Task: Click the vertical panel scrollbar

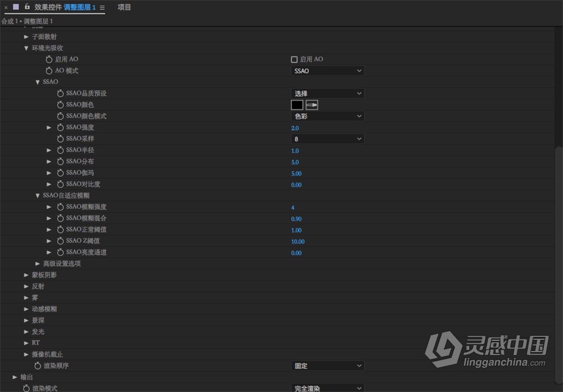Action: [x=559, y=265]
